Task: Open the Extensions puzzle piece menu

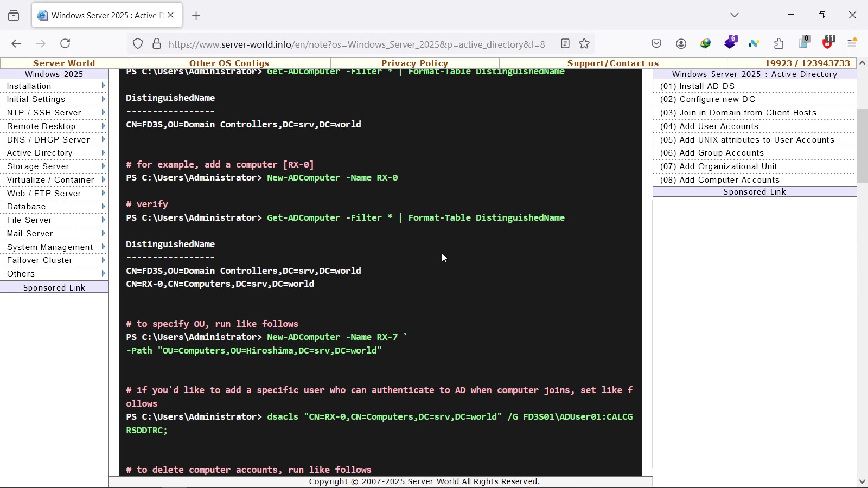Action: (x=779, y=44)
